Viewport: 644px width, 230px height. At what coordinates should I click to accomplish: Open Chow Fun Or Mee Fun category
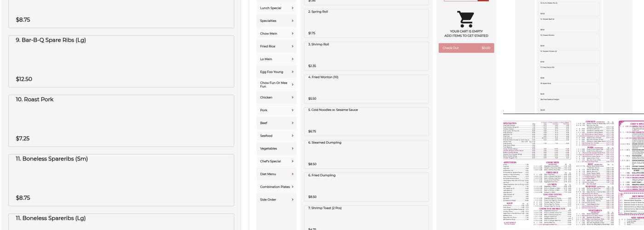click(274, 85)
